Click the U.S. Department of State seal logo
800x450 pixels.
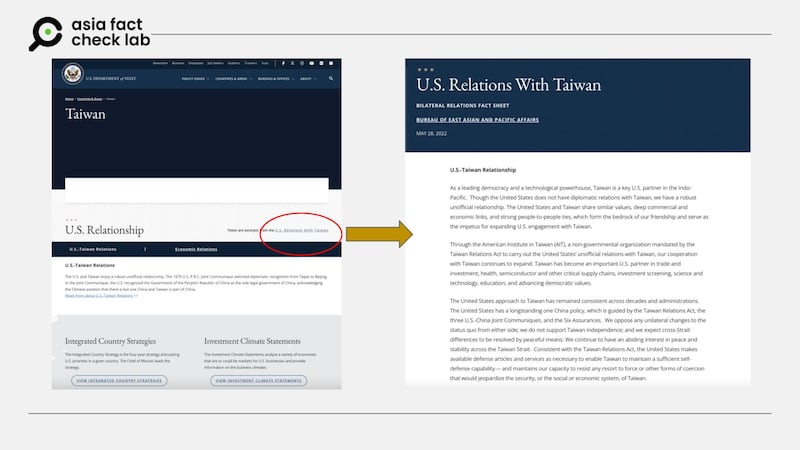pos(71,76)
